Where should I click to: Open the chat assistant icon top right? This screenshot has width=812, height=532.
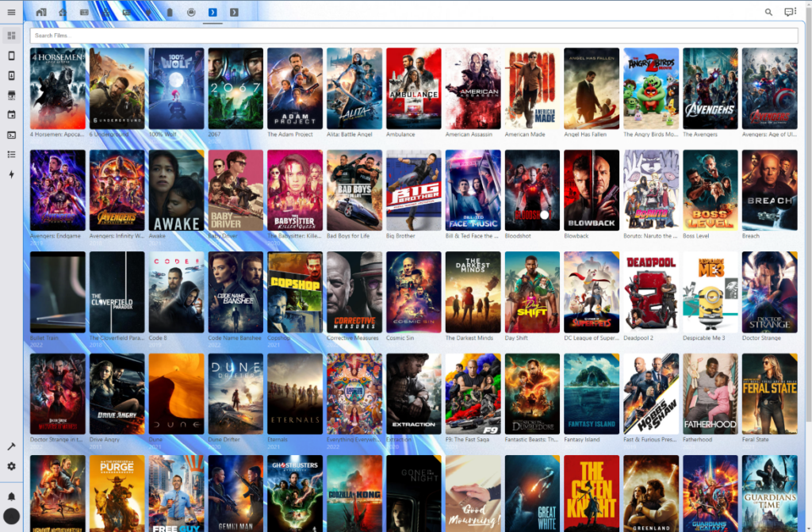790,12
